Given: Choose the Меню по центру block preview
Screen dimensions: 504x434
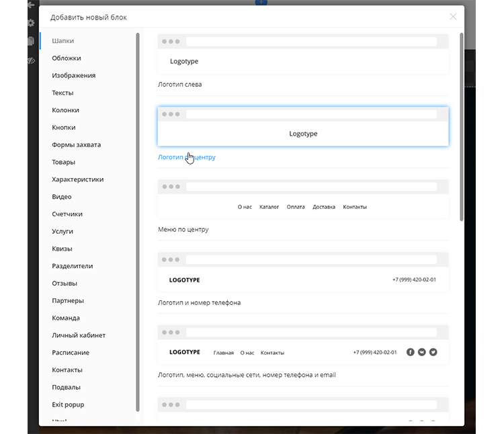Looking at the screenshot, I should tap(303, 200).
